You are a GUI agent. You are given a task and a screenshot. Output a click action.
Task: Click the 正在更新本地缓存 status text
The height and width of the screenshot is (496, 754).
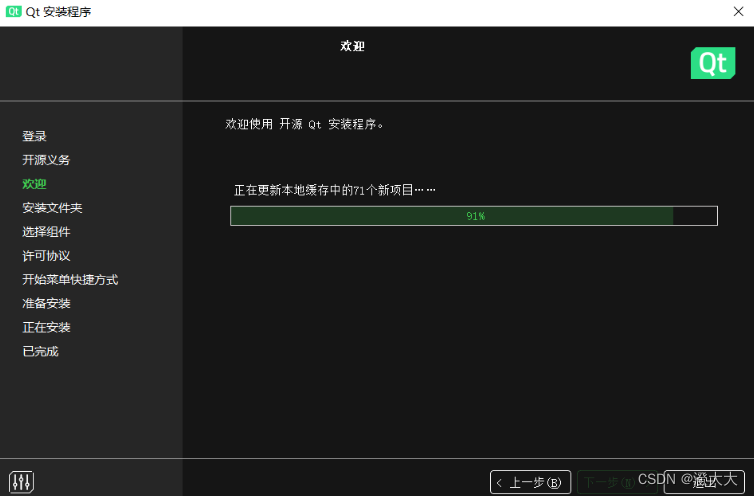click(x=335, y=190)
